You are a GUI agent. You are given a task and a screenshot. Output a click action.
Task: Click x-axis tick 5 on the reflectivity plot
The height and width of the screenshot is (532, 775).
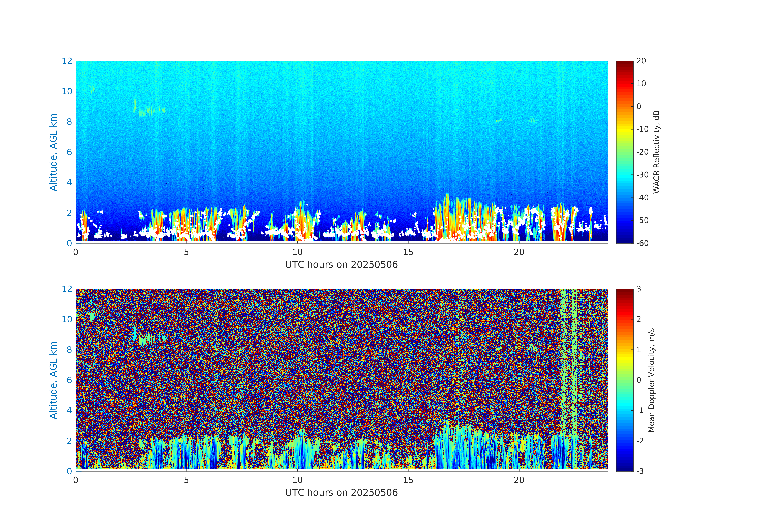point(186,252)
